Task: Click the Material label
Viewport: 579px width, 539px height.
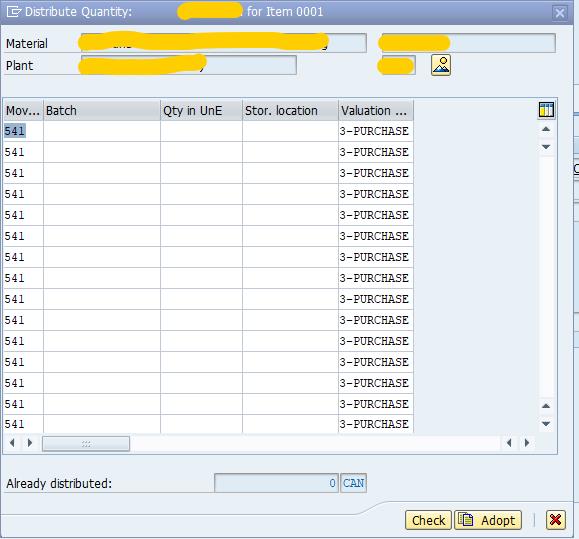Action: click(x=27, y=44)
